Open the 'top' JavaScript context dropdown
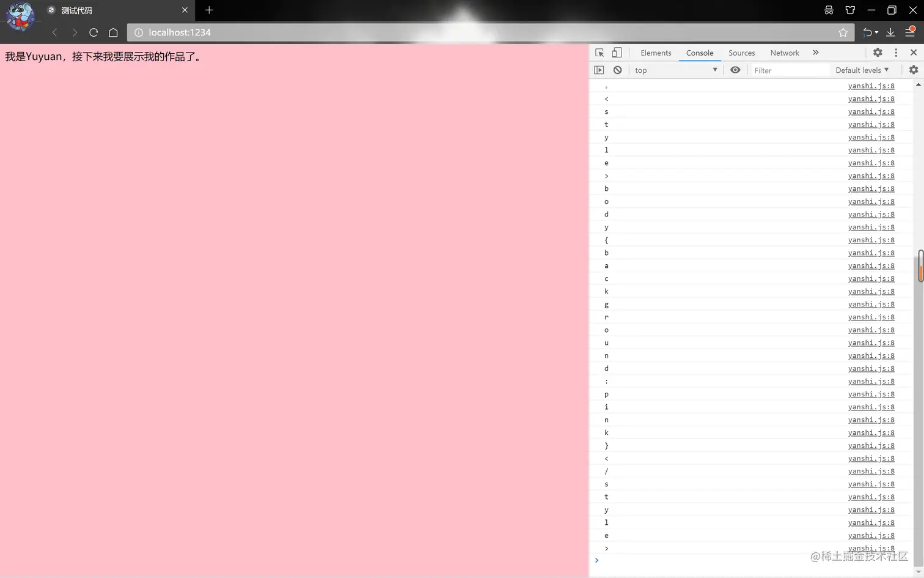Viewport: 924px width, 578px height. tap(675, 70)
